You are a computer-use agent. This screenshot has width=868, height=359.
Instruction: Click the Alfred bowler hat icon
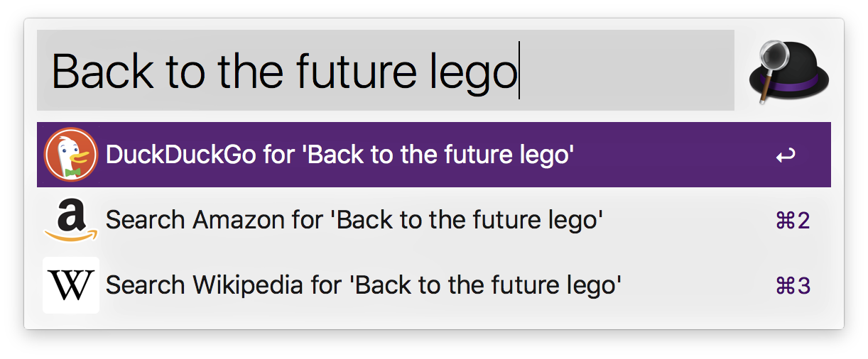[x=790, y=72]
